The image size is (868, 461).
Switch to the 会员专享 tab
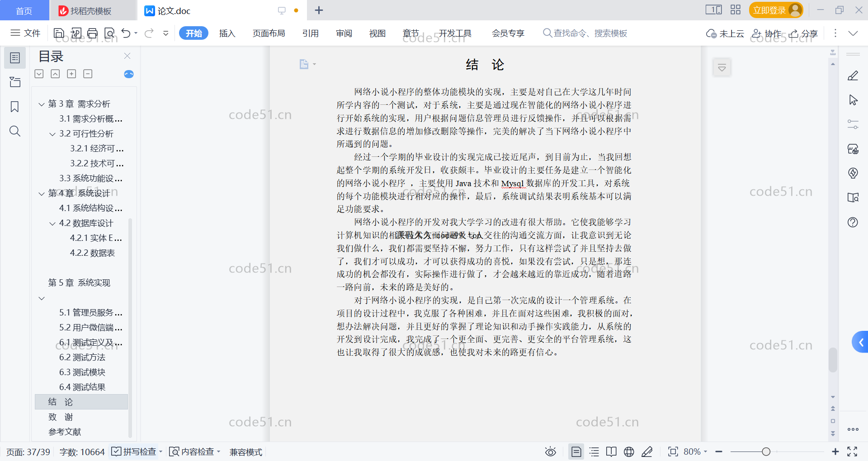[508, 33]
